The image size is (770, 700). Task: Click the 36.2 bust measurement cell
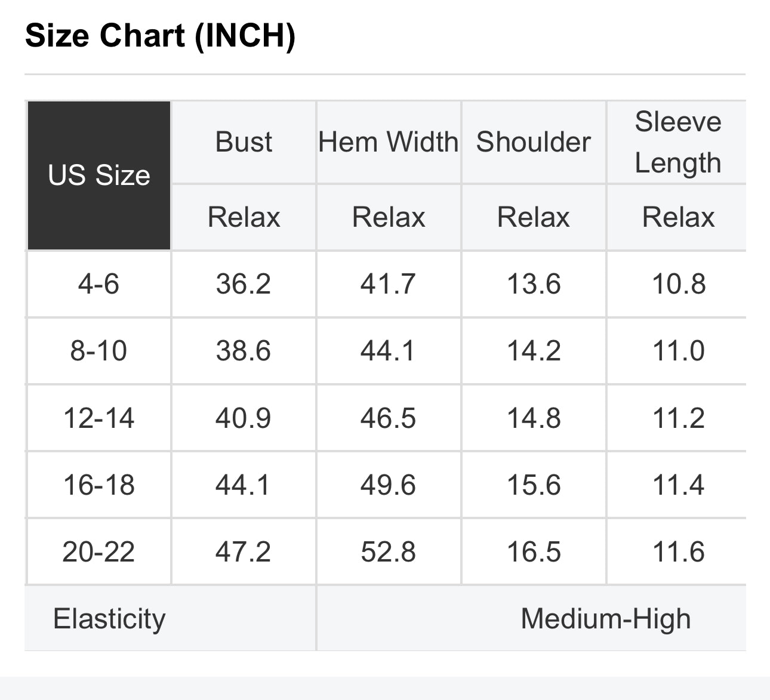pos(244,283)
